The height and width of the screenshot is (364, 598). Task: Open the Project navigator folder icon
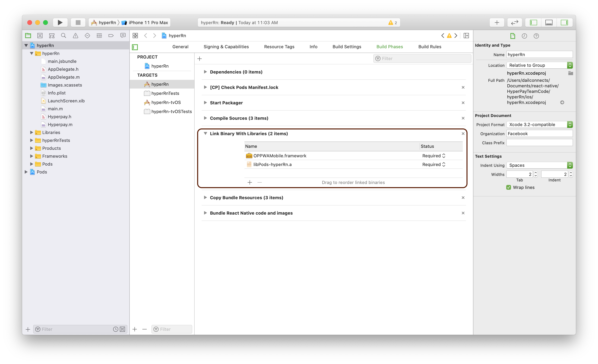click(x=28, y=36)
